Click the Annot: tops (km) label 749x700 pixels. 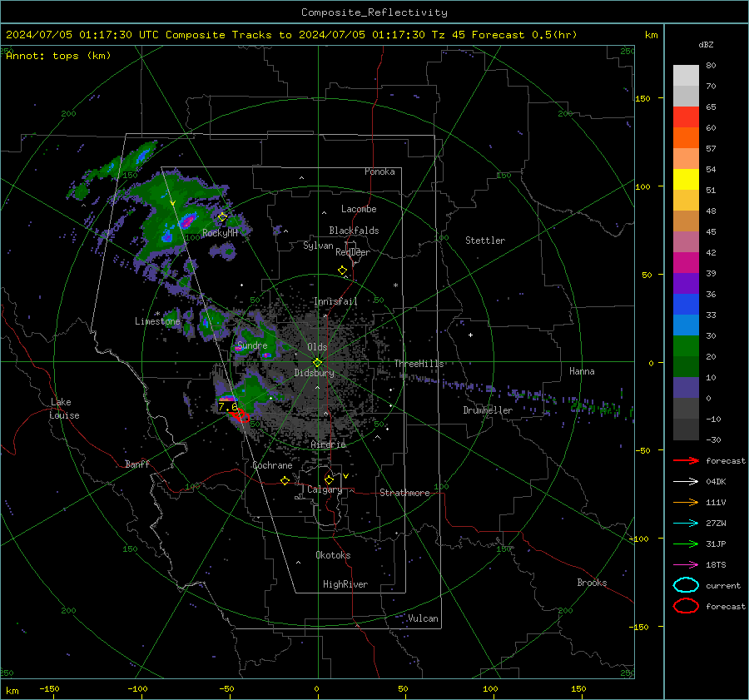click(x=58, y=56)
